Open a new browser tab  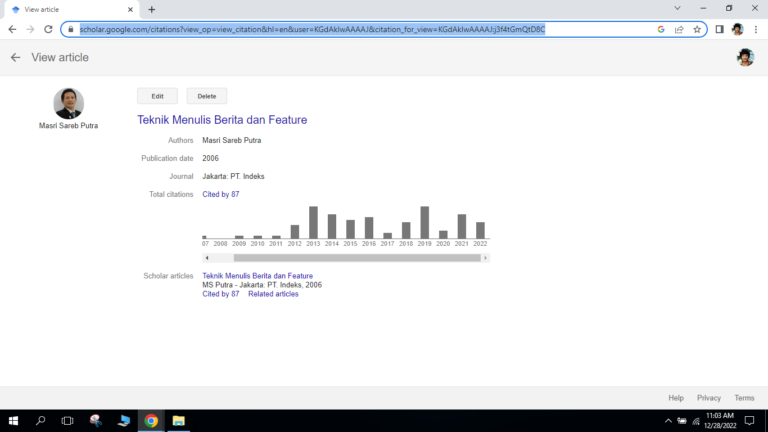(x=151, y=9)
